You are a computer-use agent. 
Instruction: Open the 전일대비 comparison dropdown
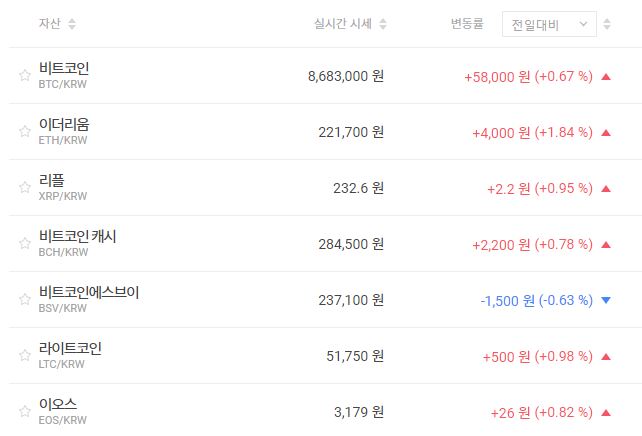click(x=548, y=24)
